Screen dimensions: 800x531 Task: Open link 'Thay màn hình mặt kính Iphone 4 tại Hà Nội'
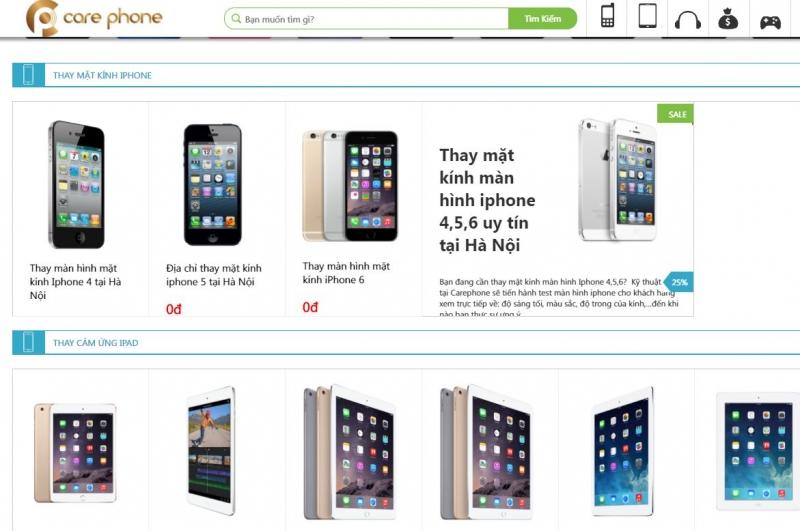coord(76,282)
